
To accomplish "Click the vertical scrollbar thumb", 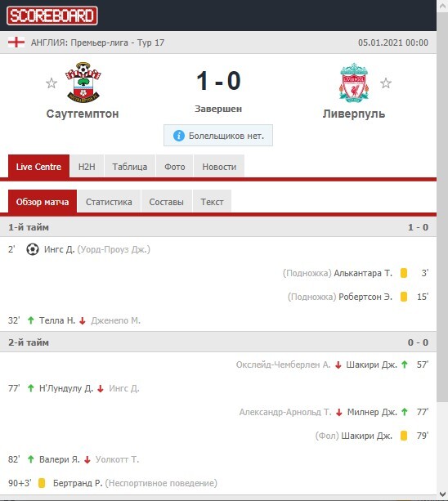I will (x=442, y=208).
